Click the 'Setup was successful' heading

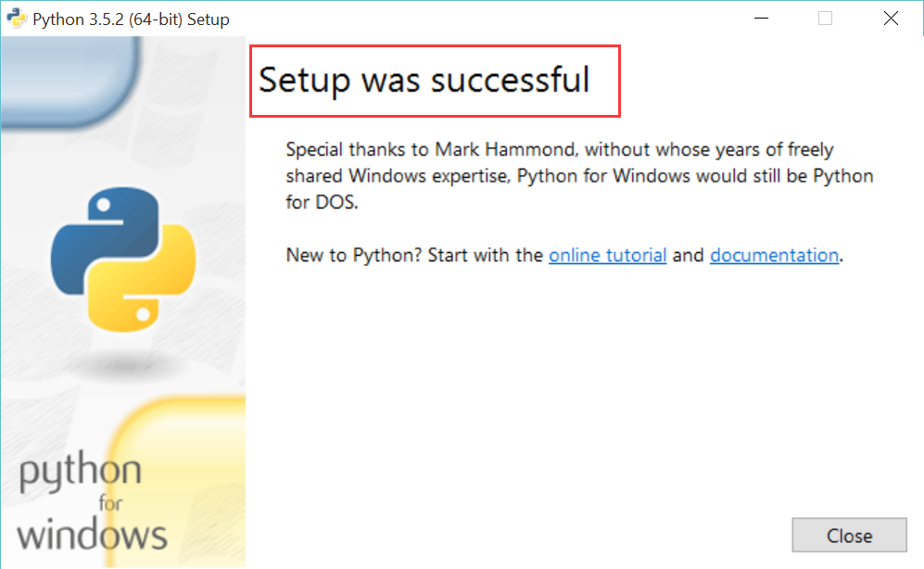click(x=424, y=81)
